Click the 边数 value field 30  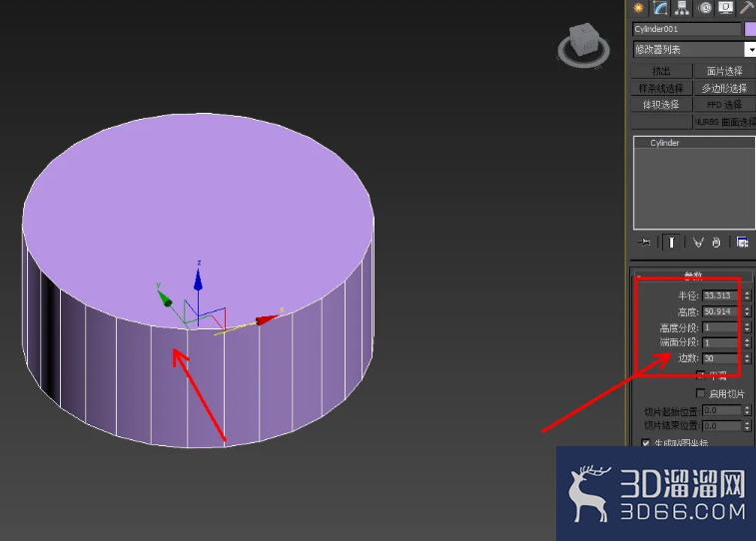(x=720, y=358)
